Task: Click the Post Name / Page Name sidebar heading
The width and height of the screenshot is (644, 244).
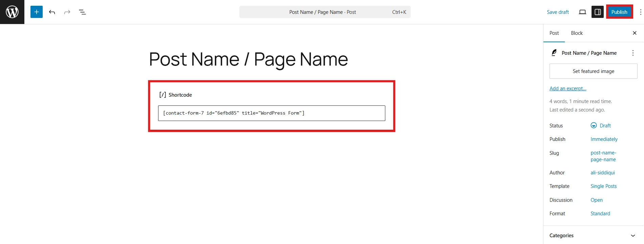Action: 589,53
